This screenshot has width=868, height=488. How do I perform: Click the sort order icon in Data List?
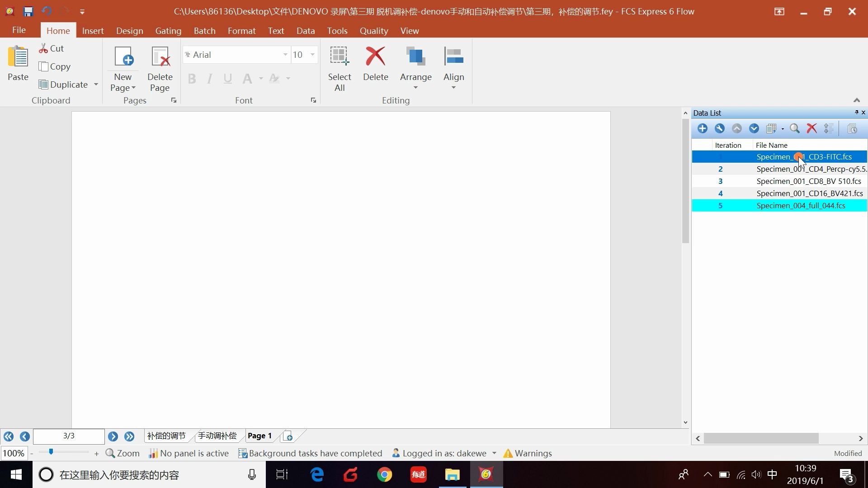(x=829, y=129)
